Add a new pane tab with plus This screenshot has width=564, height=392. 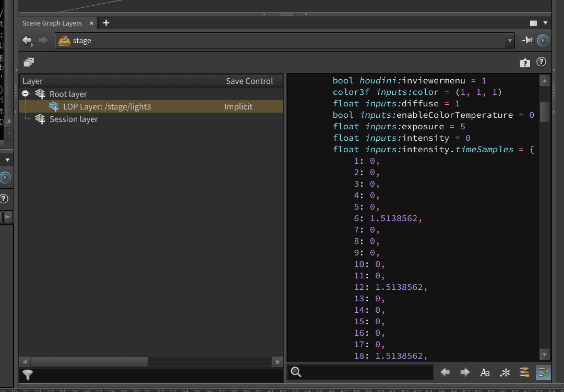click(106, 23)
